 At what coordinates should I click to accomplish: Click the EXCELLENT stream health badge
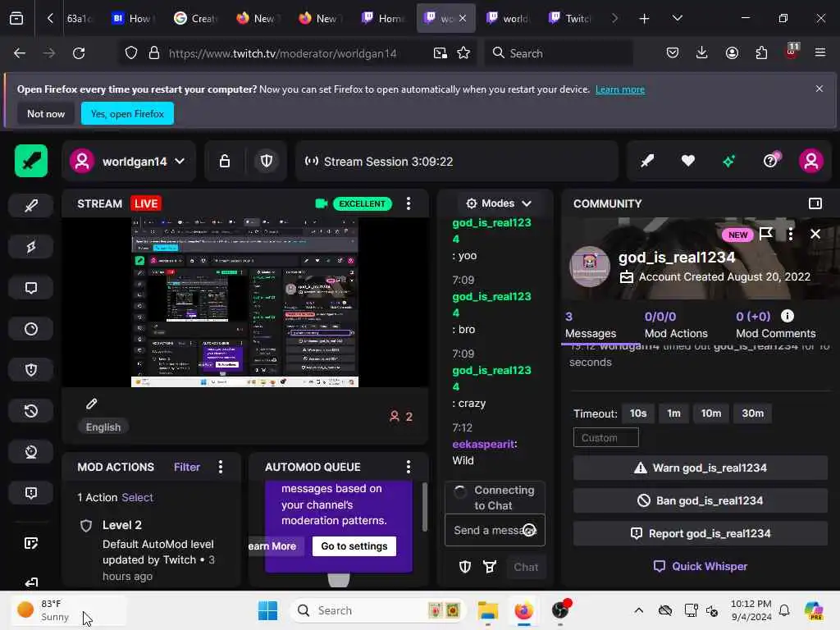[362, 203]
